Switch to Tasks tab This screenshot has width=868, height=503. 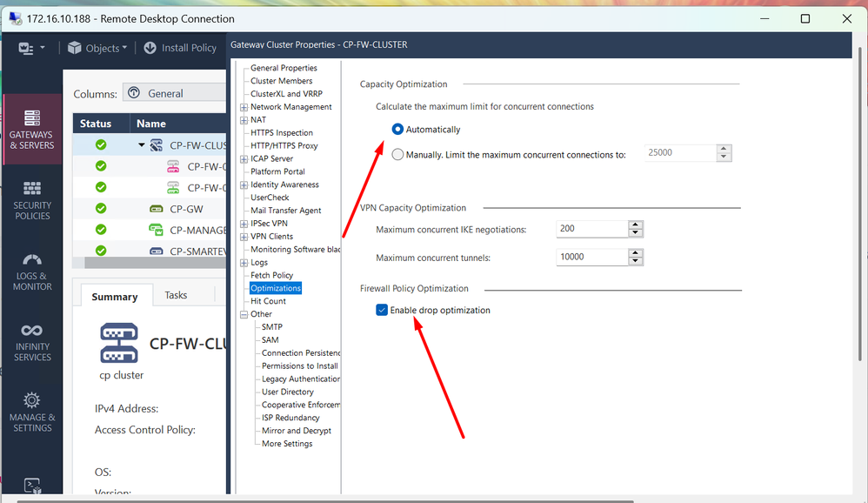point(176,295)
